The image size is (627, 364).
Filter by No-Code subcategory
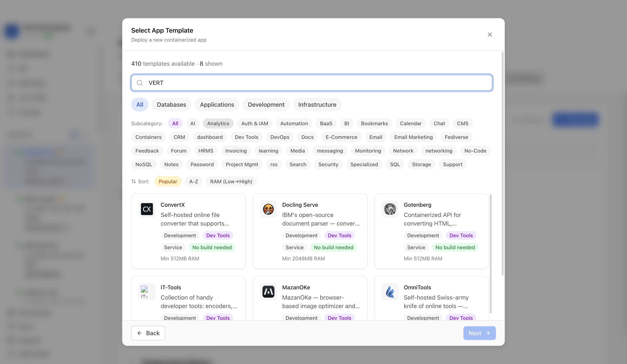pos(475,151)
